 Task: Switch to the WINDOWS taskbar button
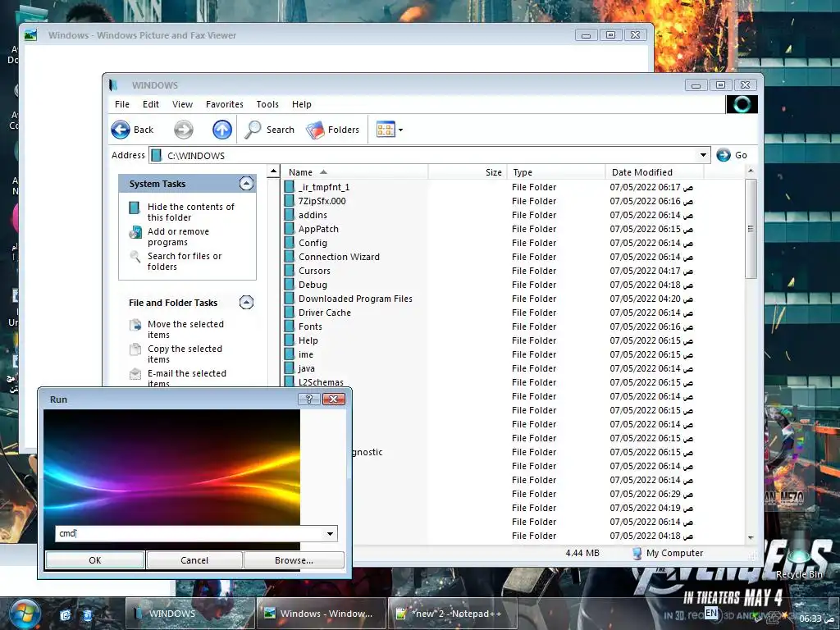point(190,614)
